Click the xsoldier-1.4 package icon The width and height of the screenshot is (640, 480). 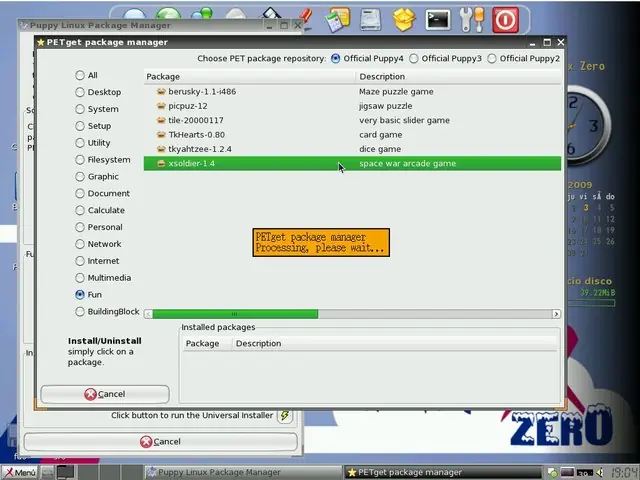[161, 163]
